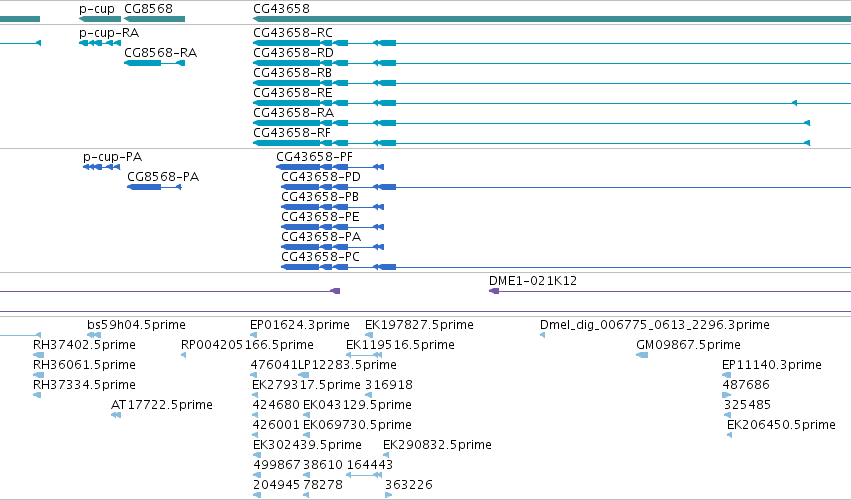Select transcript p-cup-RA
This screenshot has width=851, height=500.
click(x=109, y=33)
